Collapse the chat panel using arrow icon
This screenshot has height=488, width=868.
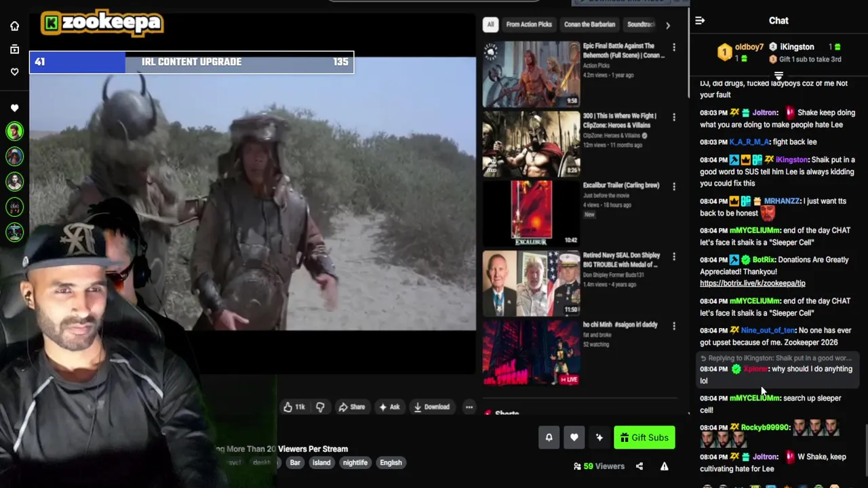700,21
